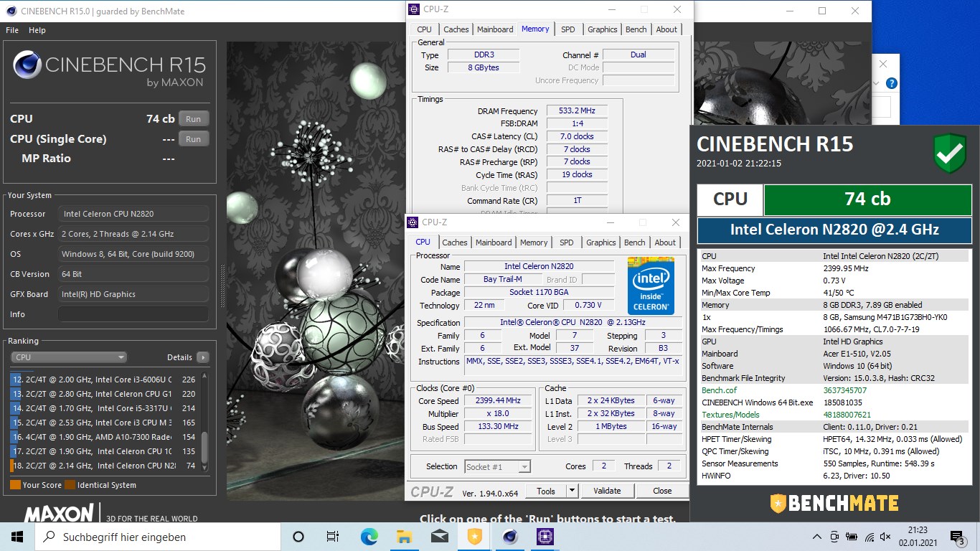Select ranking entry 16 AMD A10-7300

(105, 437)
